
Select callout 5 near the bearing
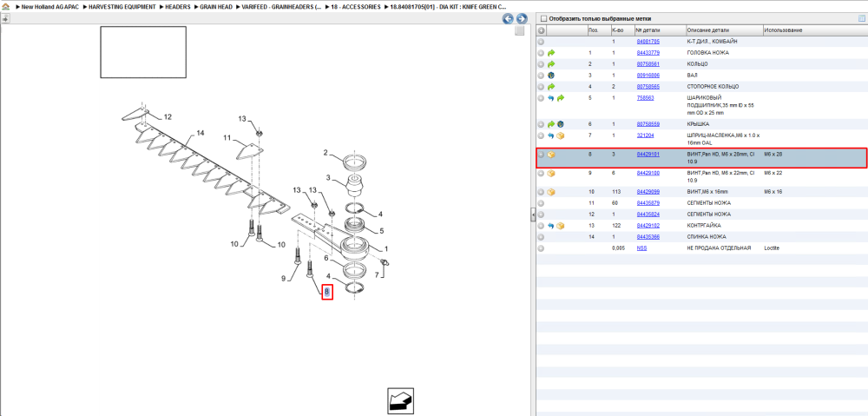point(381,230)
